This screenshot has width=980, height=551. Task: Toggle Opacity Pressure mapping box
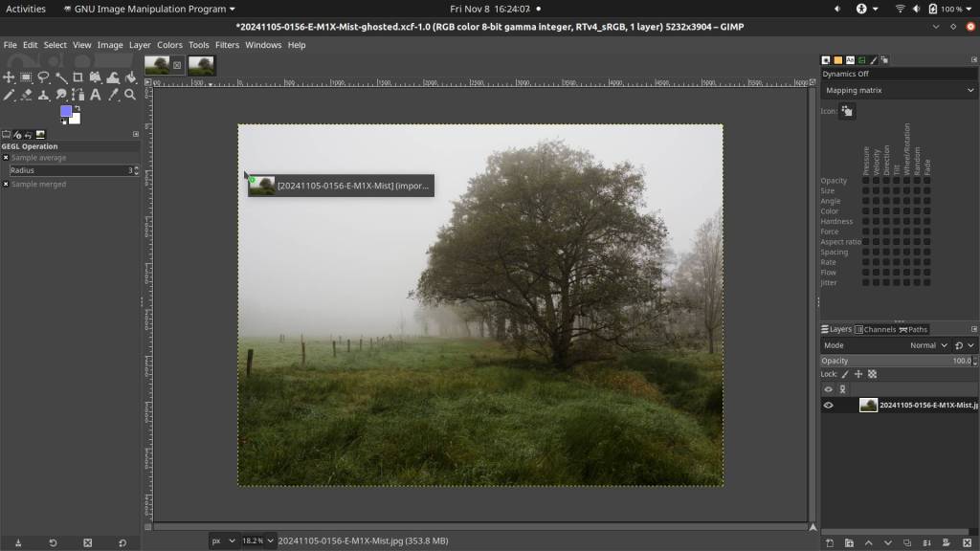865,181
